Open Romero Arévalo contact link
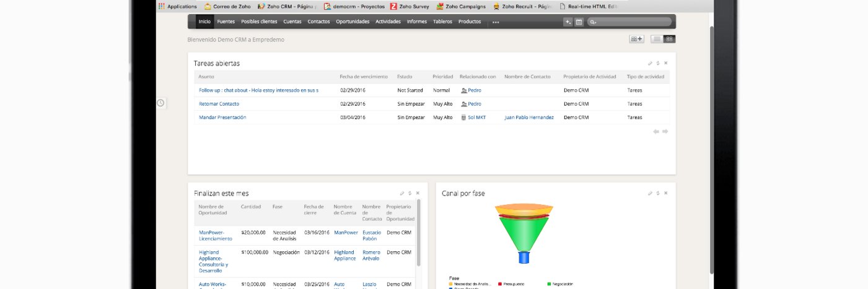 coord(371,255)
